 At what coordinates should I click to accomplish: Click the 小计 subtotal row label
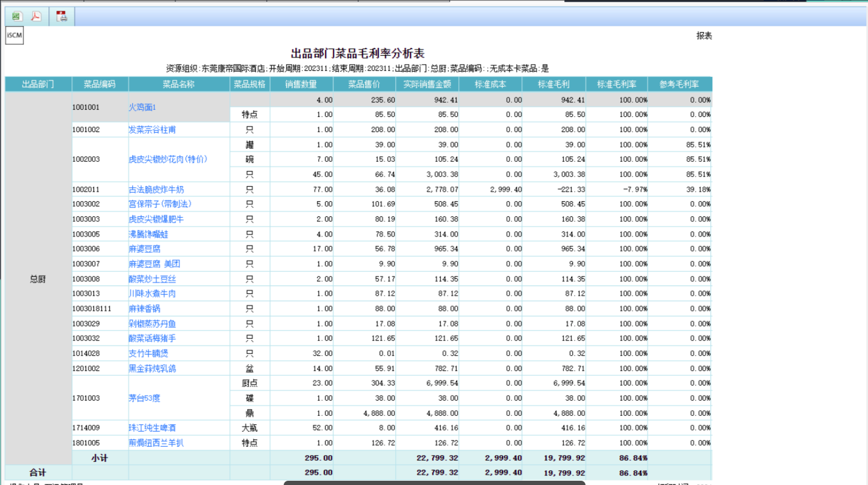[x=99, y=458]
